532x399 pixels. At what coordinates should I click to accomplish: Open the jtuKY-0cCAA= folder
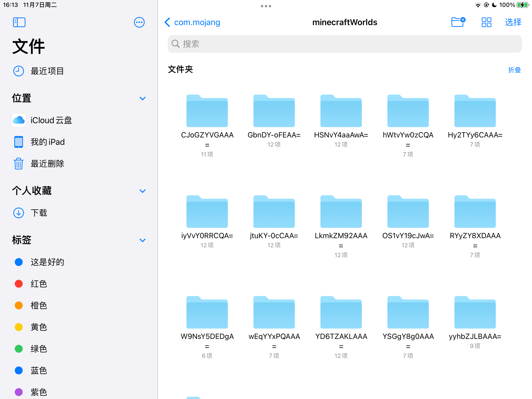click(274, 212)
